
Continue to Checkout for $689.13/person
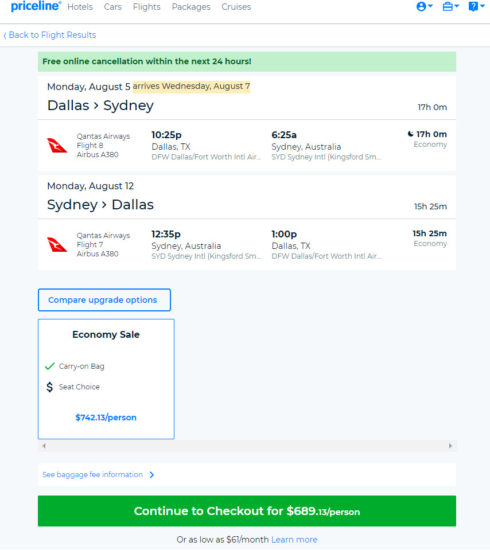coord(247,511)
